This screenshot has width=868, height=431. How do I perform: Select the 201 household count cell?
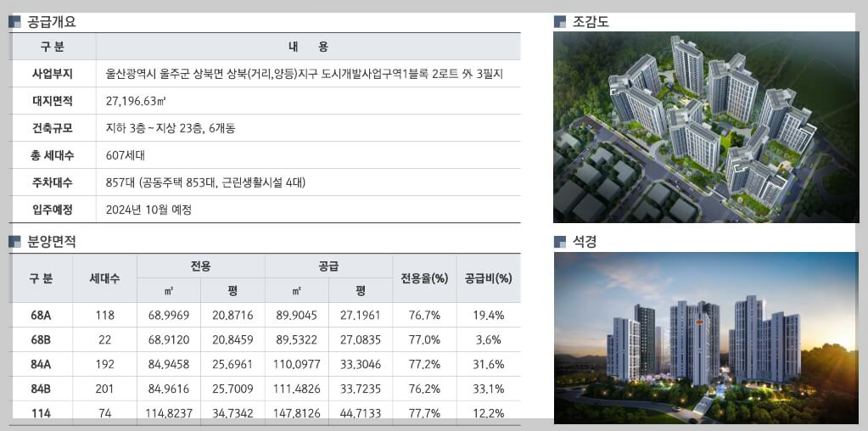pos(104,389)
